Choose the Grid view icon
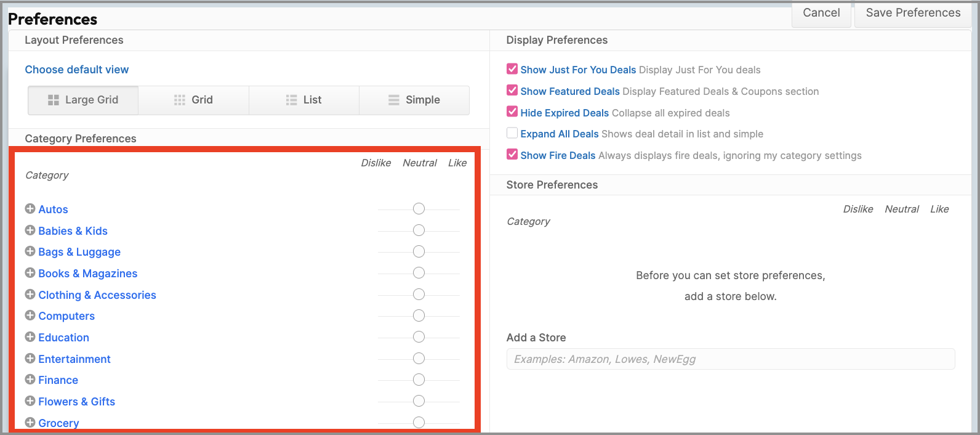 point(180,100)
